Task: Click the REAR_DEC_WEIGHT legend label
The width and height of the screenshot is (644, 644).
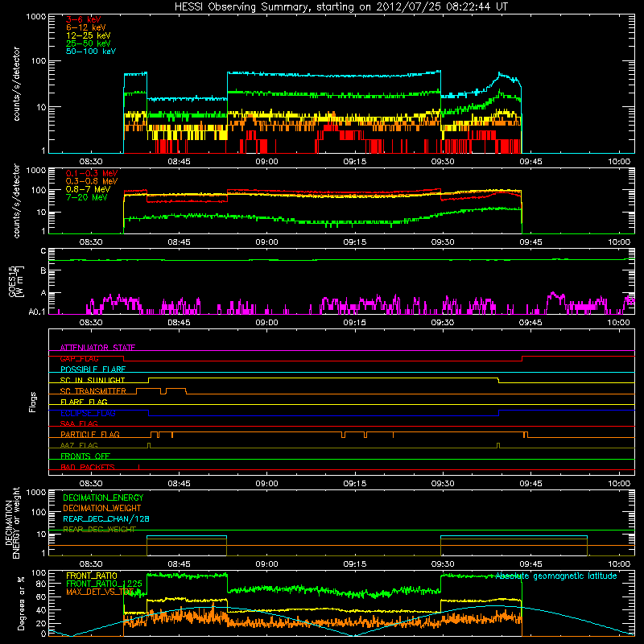Action: 99,530
